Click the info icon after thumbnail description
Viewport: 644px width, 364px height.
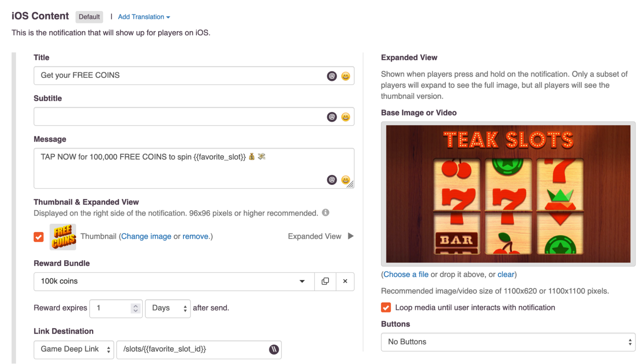326,212
